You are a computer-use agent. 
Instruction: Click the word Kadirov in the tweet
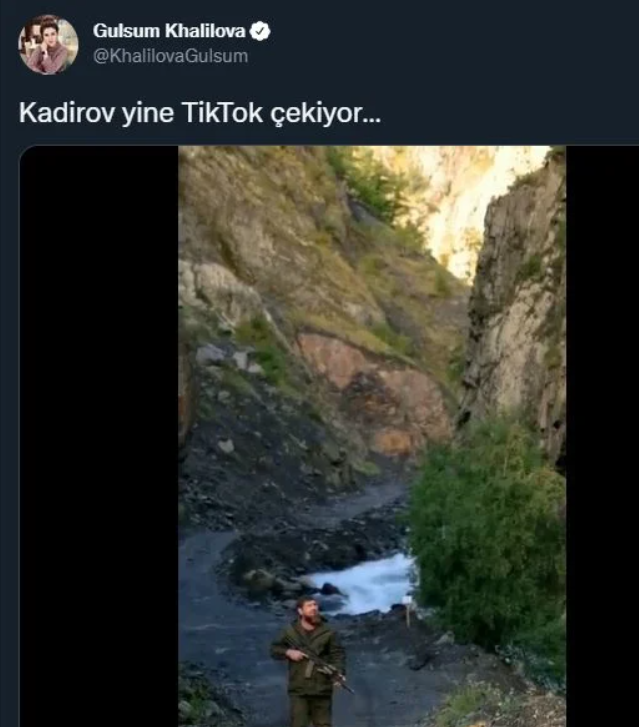[x=66, y=112]
